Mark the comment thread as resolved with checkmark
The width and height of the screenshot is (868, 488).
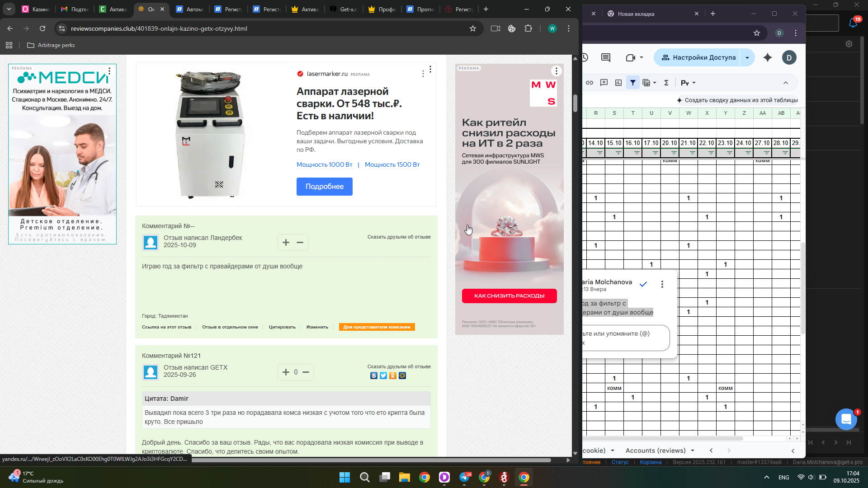(x=643, y=284)
